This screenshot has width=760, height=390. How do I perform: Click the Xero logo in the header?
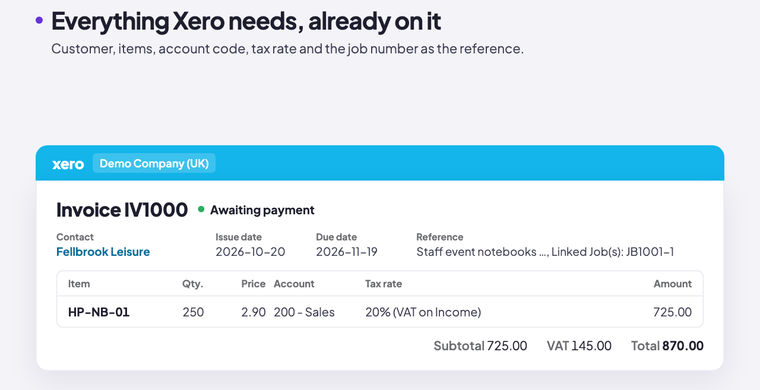coord(68,164)
